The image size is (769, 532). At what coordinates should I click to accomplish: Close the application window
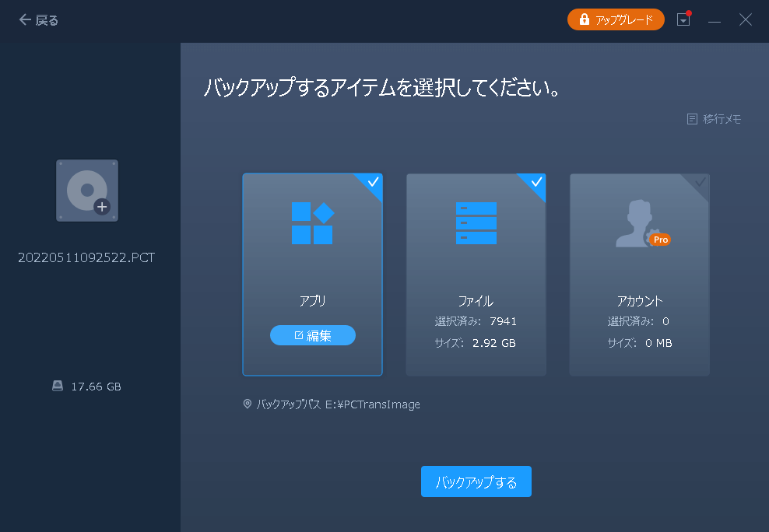(746, 20)
